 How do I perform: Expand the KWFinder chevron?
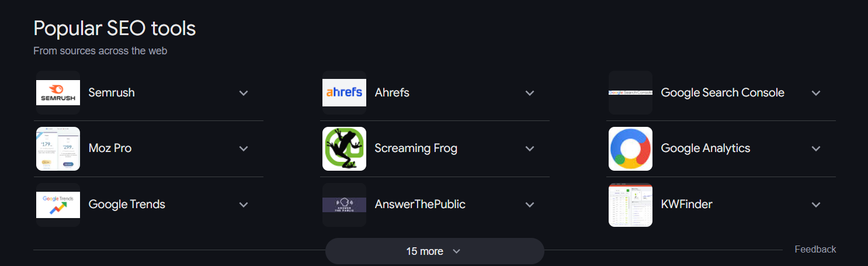coord(816,205)
